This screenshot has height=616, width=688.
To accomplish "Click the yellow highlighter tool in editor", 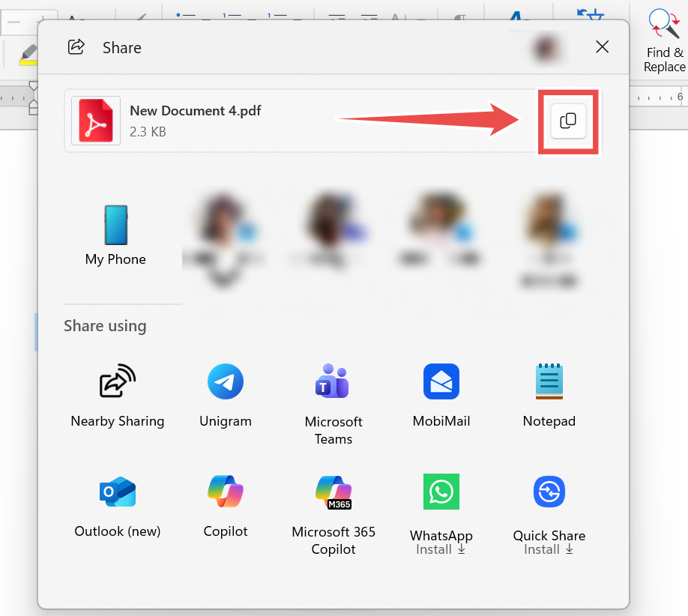I will tap(28, 55).
